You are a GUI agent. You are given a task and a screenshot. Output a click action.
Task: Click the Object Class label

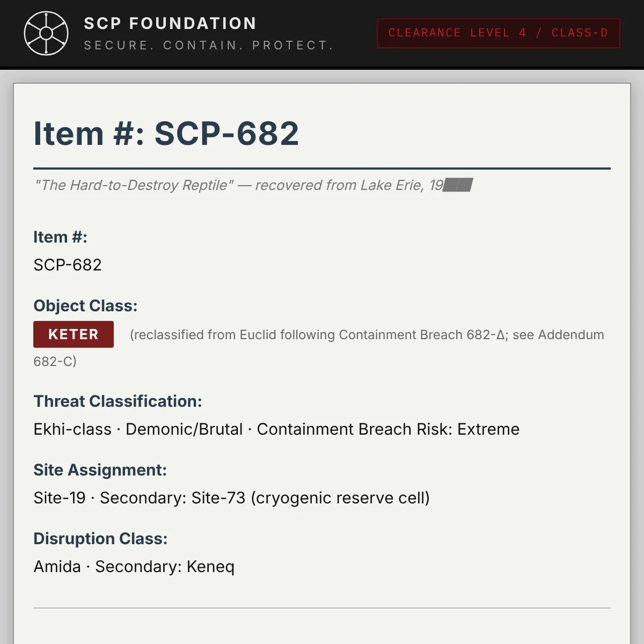85,306
